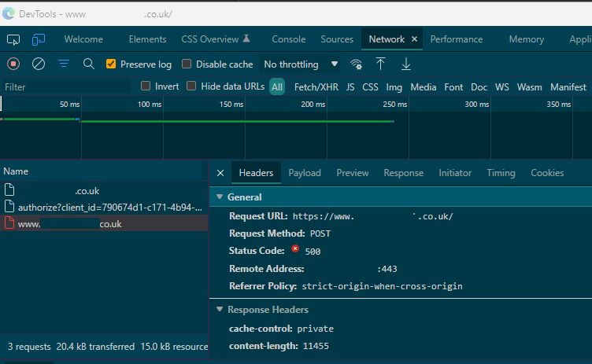Filter requests by WS
This screenshot has width=592, height=364.
(501, 87)
